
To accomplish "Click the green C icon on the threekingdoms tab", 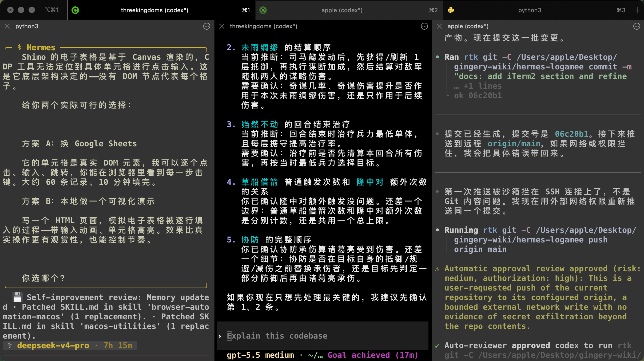I will [x=75, y=10].
